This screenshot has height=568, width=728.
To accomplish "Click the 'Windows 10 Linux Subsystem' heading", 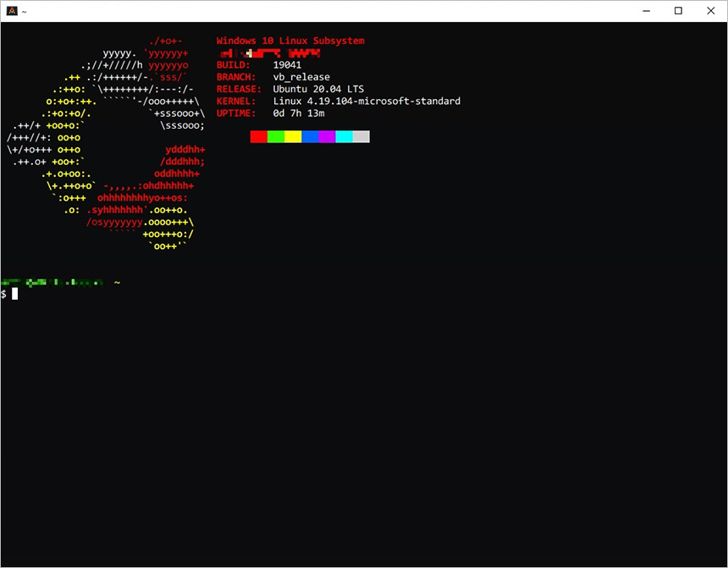I will click(290, 41).
